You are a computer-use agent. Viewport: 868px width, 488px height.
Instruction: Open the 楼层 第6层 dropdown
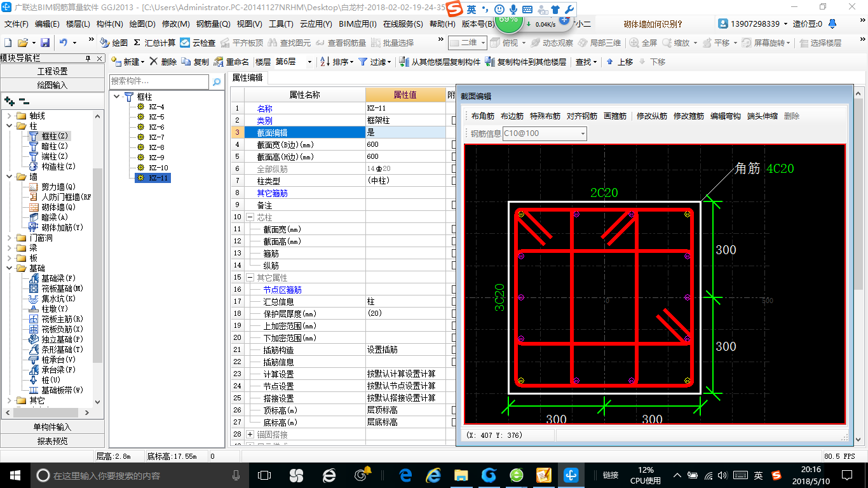pyautogui.click(x=309, y=62)
